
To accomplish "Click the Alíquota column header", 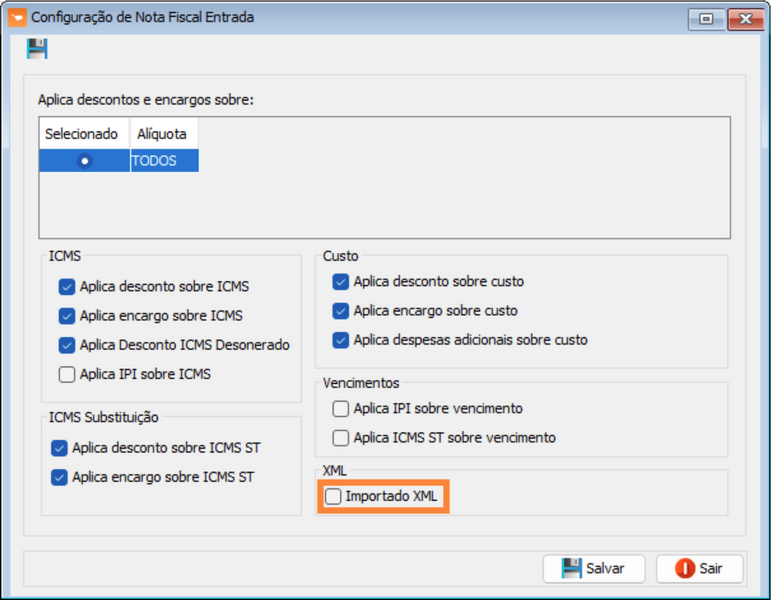I will 163,133.
